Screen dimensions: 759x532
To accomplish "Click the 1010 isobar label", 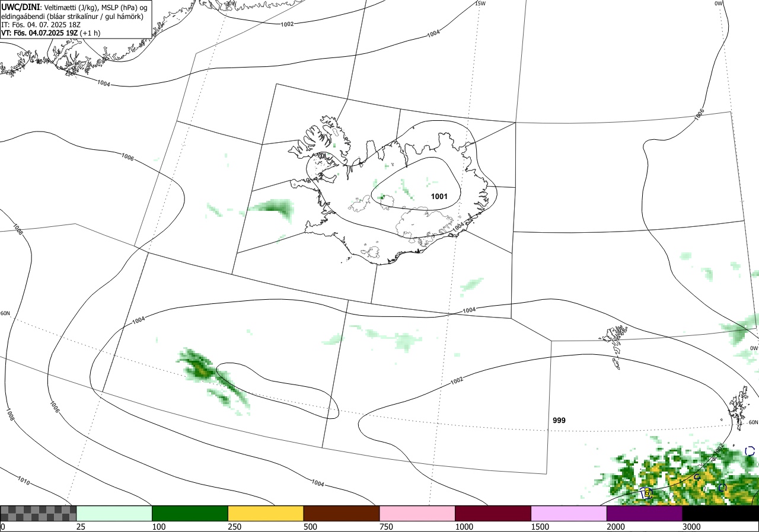I will (24, 480).
